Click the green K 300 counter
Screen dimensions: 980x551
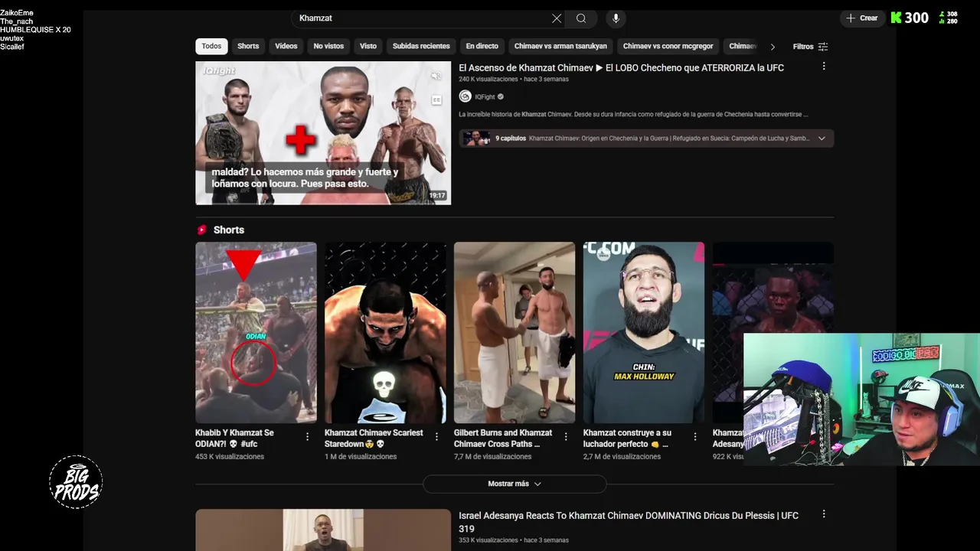coord(910,18)
